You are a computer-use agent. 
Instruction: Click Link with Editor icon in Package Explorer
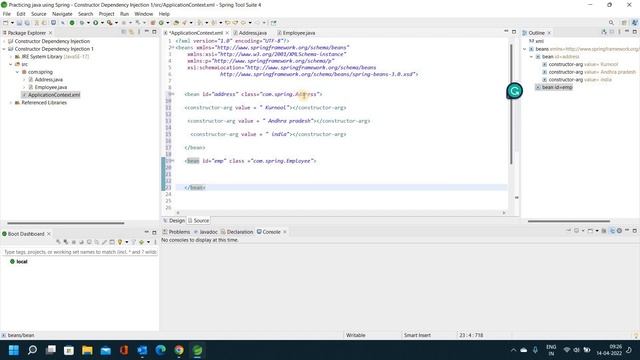coord(131,32)
